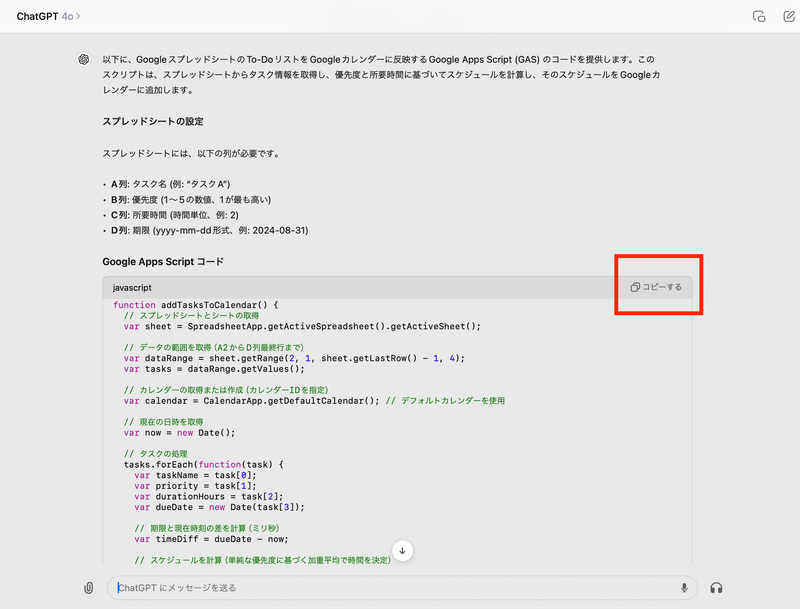Click the temporary chat icon at top right

pos(759,16)
